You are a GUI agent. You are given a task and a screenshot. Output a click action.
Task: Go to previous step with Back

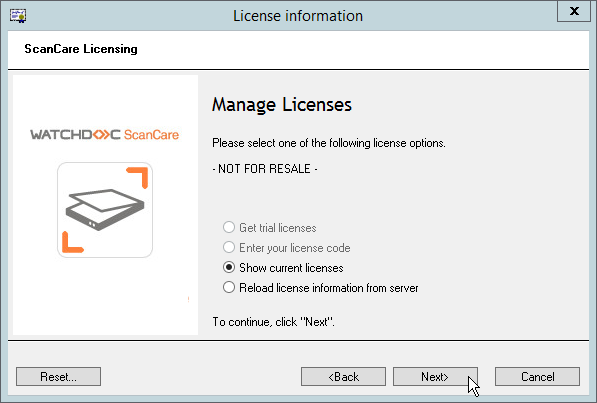coord(343,377)
